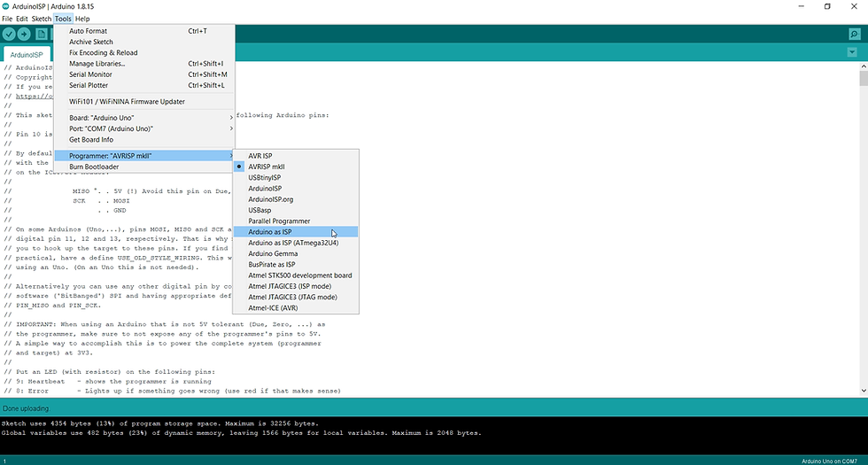Choose Atmel JTAGICE3 (ISP mode)
Screen dimensions: 868x465
[296, 286]
